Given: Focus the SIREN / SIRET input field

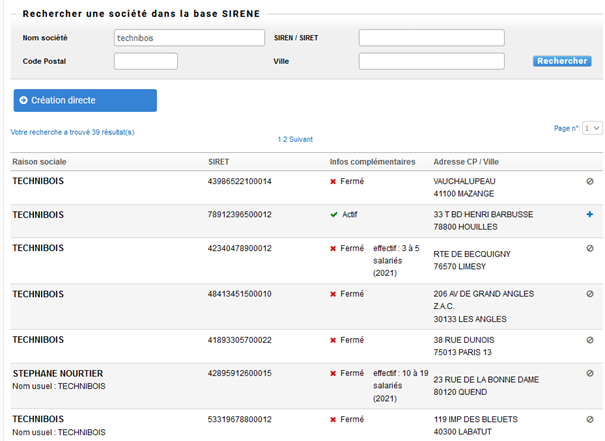Looking at the screenshot, I should [x=431, y=38].
